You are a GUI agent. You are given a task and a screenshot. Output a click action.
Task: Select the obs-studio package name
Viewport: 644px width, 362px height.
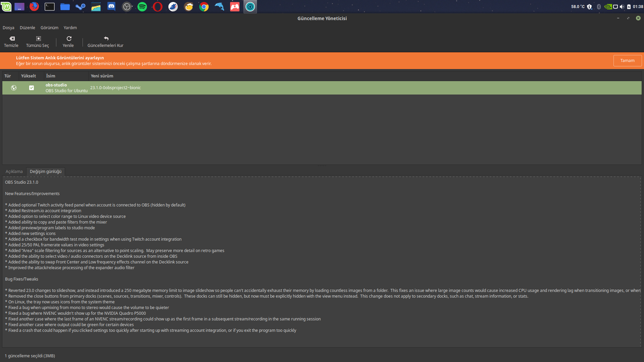pos(56,85)
